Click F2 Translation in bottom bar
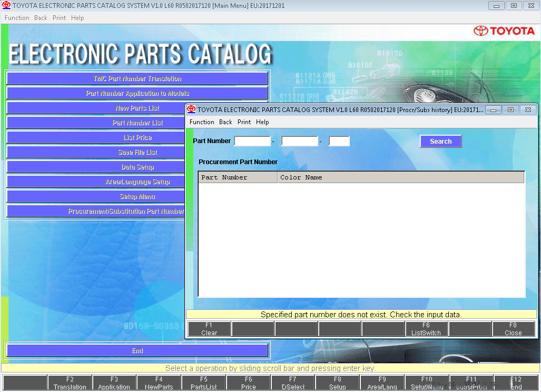 70,383
